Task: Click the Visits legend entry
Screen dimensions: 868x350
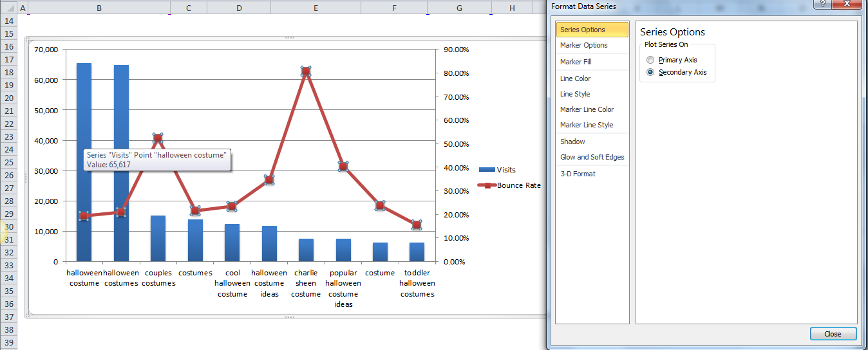Action: [x=505, y=170]
